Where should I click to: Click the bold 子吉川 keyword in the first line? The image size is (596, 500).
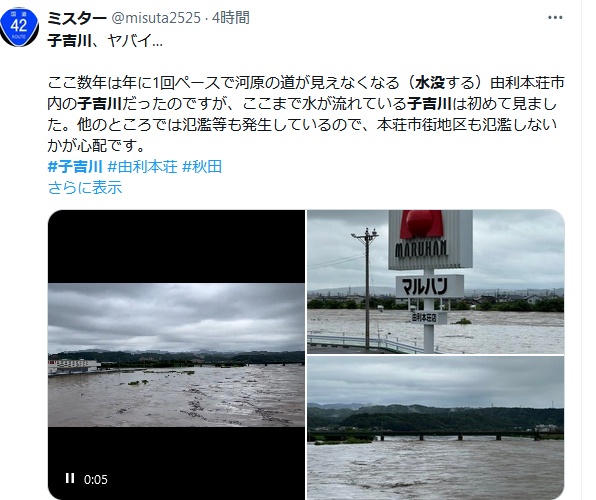69,40
